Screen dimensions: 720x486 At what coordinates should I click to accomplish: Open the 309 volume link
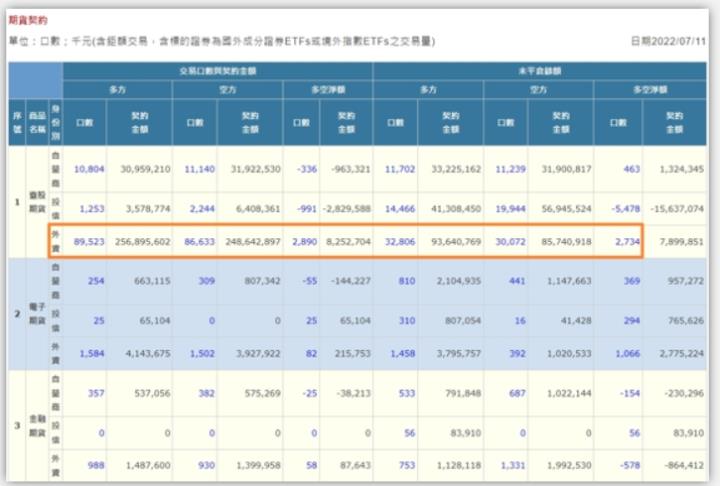[206, 281]
